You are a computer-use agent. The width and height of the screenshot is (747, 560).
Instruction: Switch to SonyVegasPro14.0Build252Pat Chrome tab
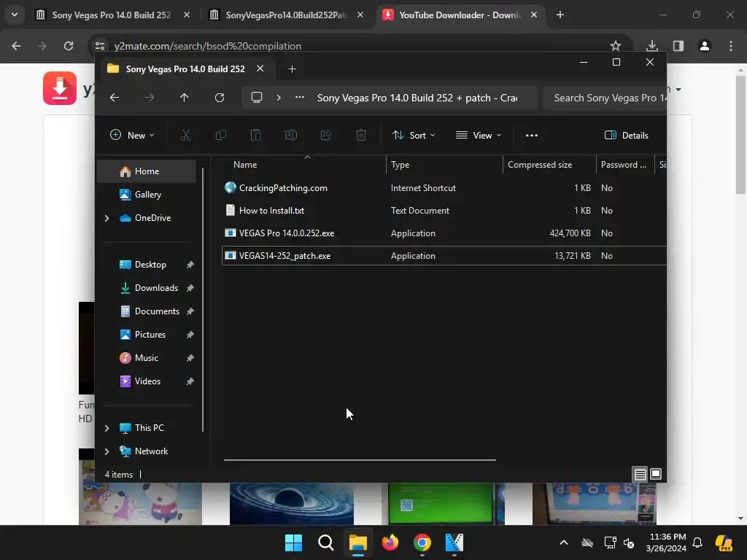click(x=285, y=15)
